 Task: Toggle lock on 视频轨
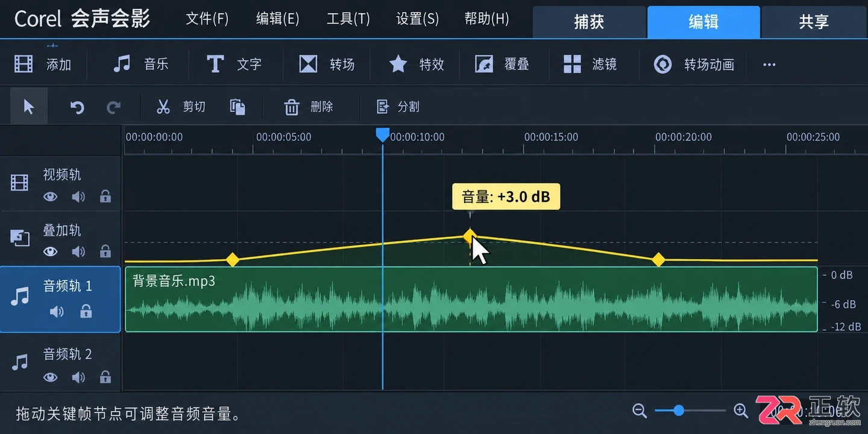(x=105, y=196)
